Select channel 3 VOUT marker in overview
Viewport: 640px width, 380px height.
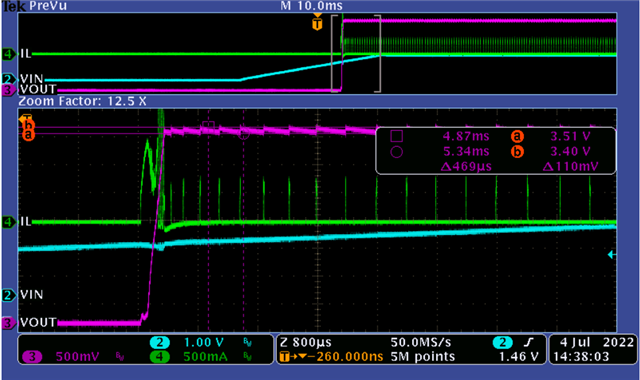tap(9, 89)
